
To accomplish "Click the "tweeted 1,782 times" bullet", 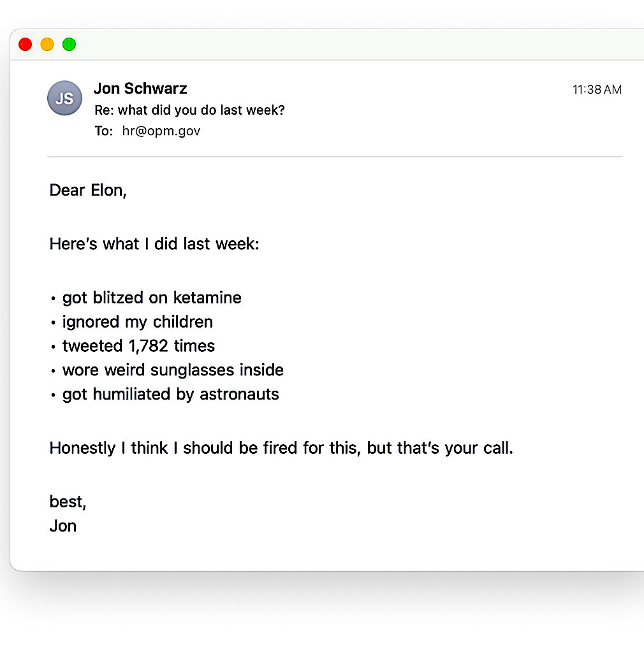I will click(138, 346).
